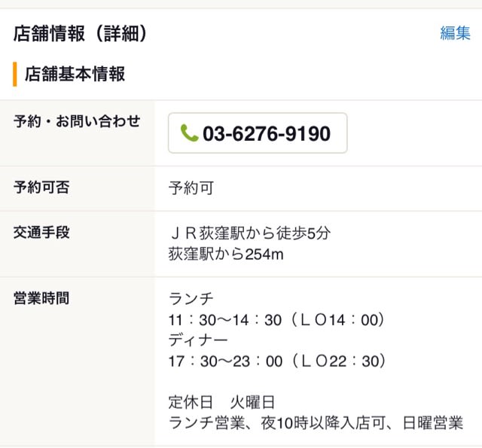Click the orange bar beside 店舗基本情報

tap(15, 74)
